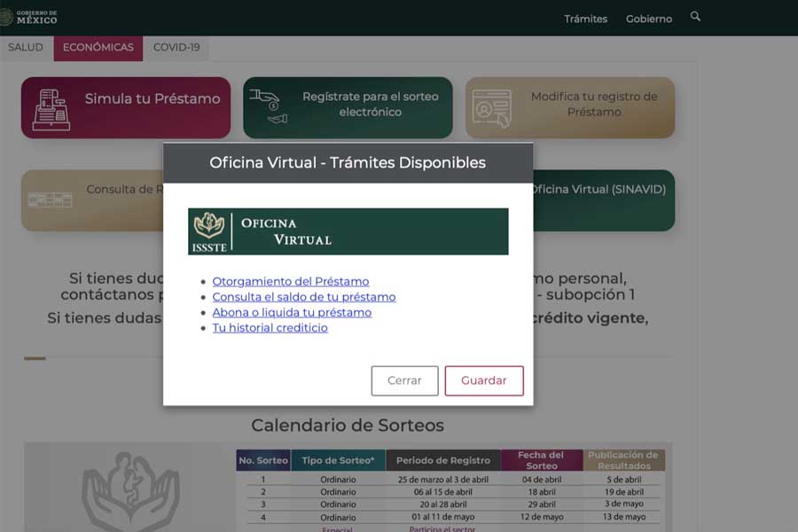
Task: Click the '06 al 15 de abril' cell
Action: [443, 492]
